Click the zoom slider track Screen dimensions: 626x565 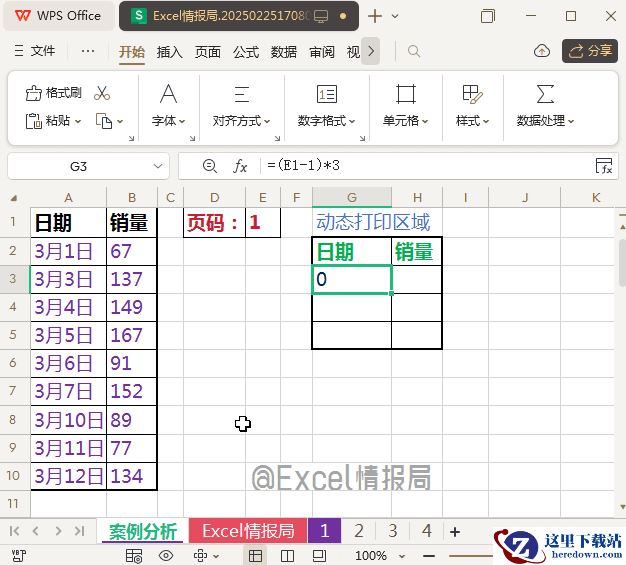click(x=471, y=556)
